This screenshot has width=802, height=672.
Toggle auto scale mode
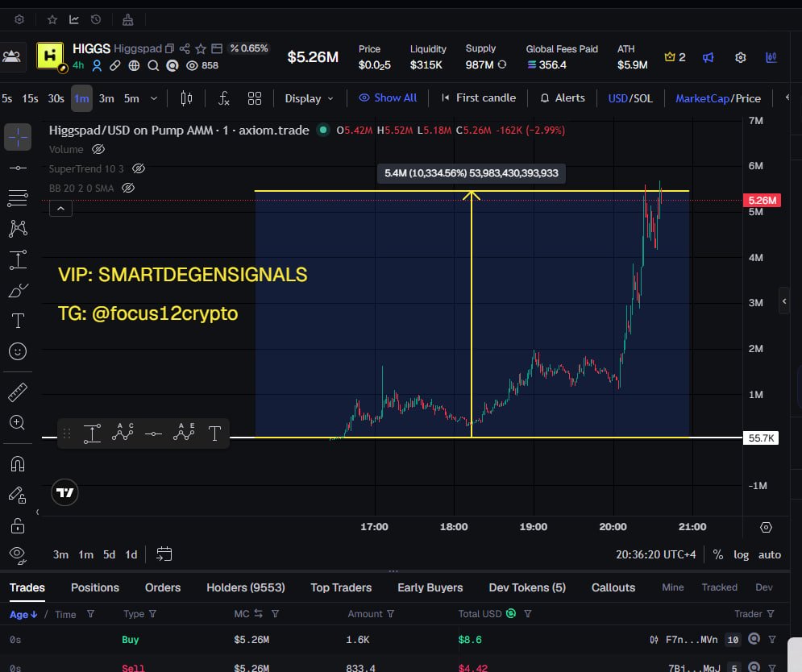769,554
